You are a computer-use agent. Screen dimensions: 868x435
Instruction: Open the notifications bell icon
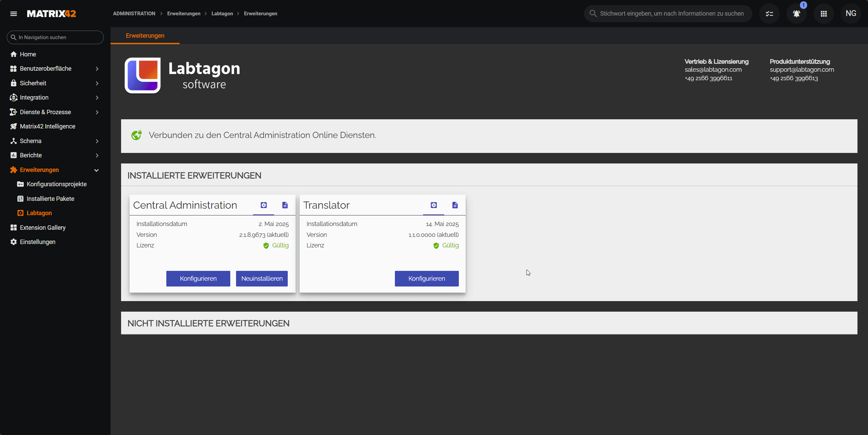pyautogui.click(x=797, y=14)
